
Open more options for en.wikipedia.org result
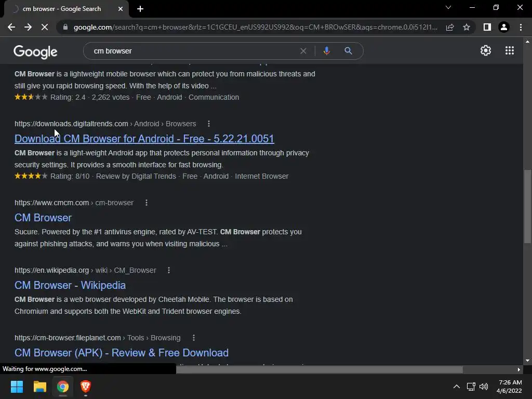(169, 270)
